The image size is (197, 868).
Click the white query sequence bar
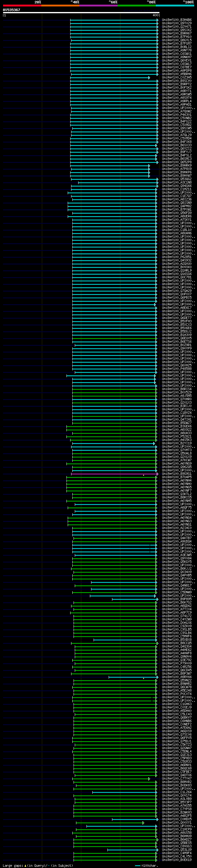click(81, 13)
